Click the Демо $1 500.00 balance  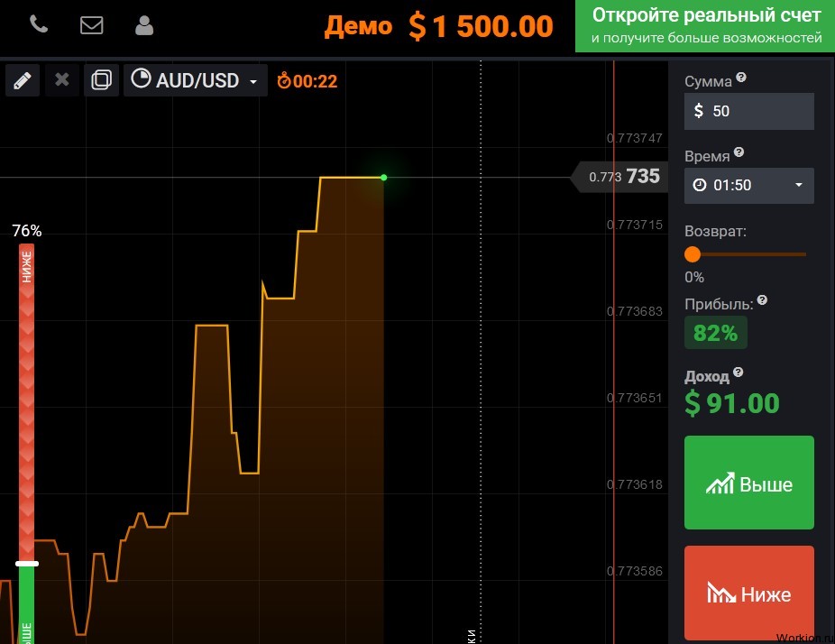pyautogui.click(x=439, y=26)
